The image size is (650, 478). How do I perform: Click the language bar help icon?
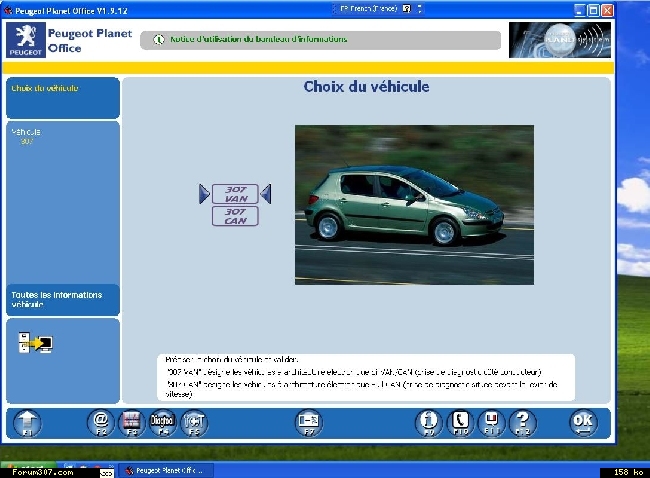click(407, 8)
